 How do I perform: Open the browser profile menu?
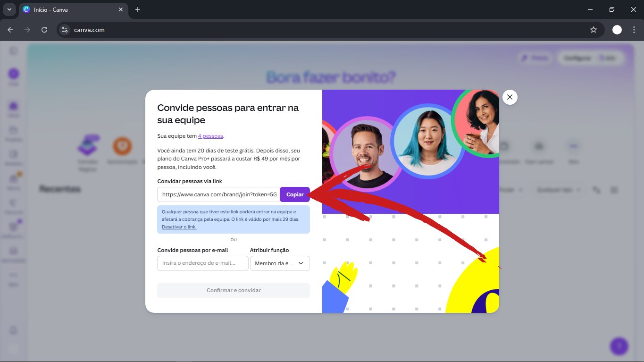[617, 30]
